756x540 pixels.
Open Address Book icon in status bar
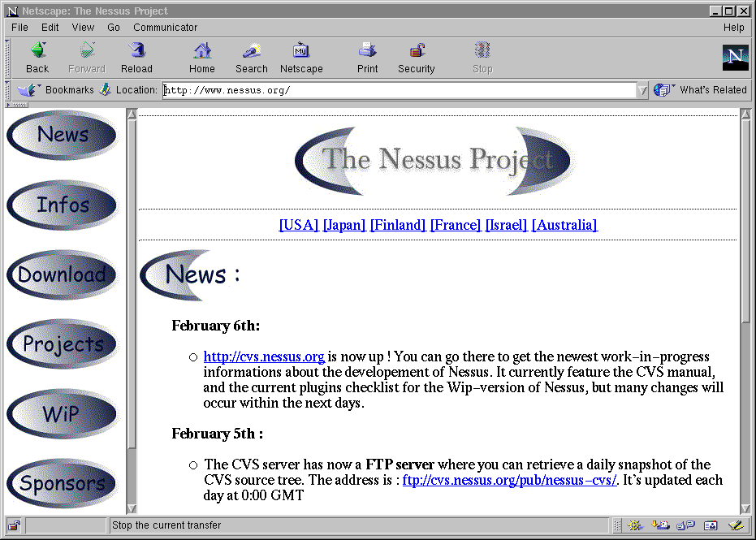tap(711, 525)
